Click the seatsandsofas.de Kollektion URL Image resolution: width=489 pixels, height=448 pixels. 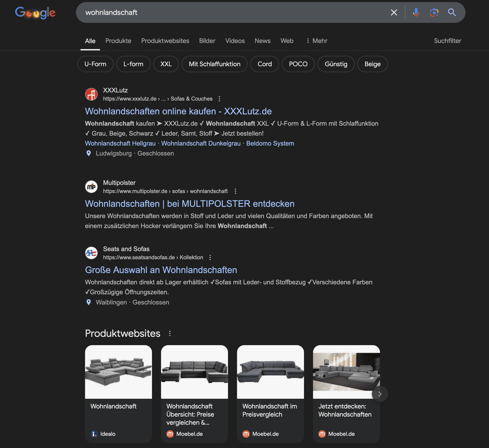(x=153, y=257)
